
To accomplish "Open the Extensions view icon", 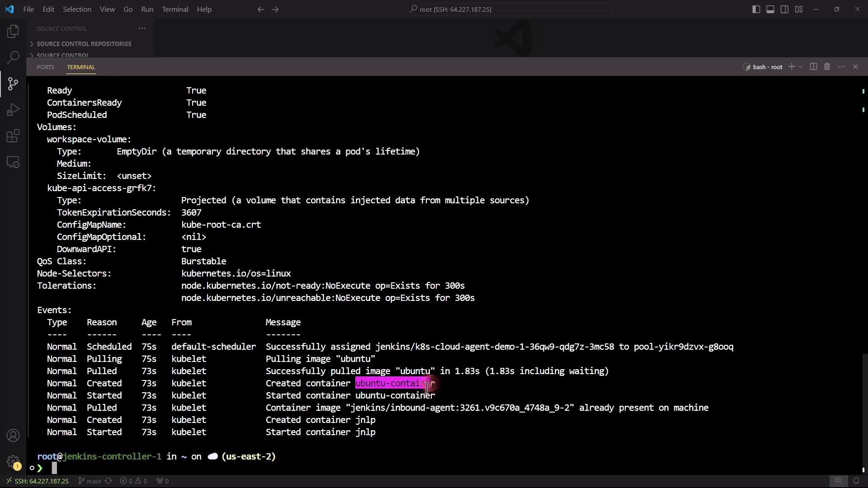I will (x=13, y=136).
